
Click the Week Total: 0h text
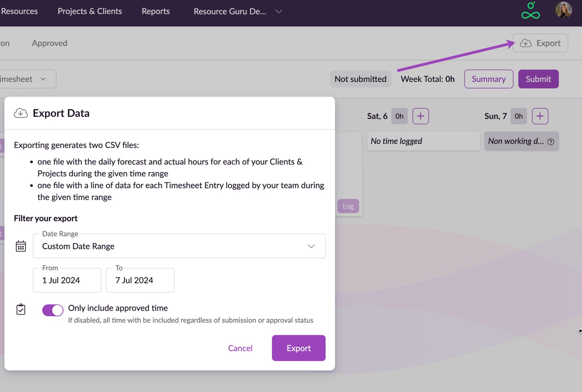click(x=428, y=79)
